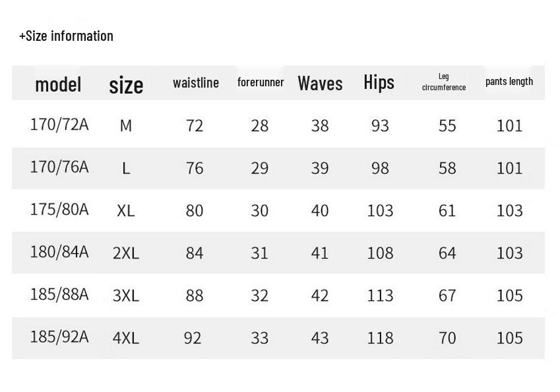Select the 4XL size cell

click(126, 338)
